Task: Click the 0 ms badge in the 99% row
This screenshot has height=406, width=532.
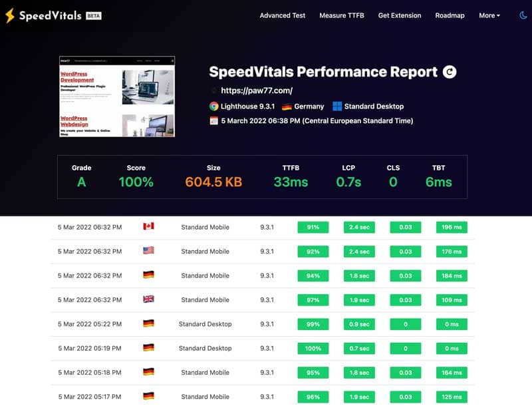Action: [x=452, y=324]
